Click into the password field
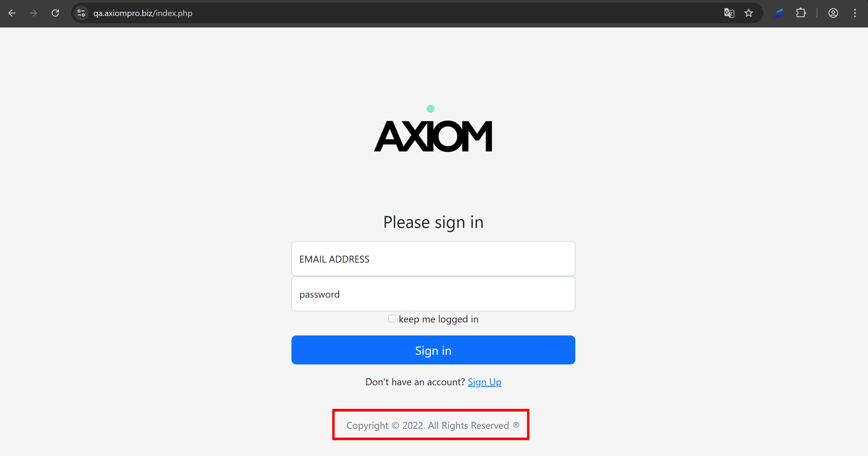 433,294
